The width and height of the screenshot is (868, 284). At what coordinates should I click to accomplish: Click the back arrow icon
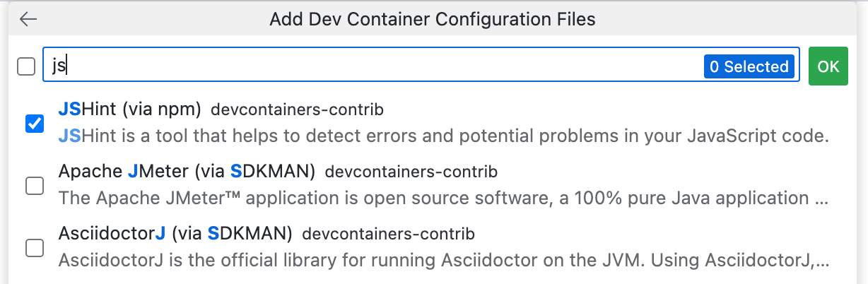28,20
